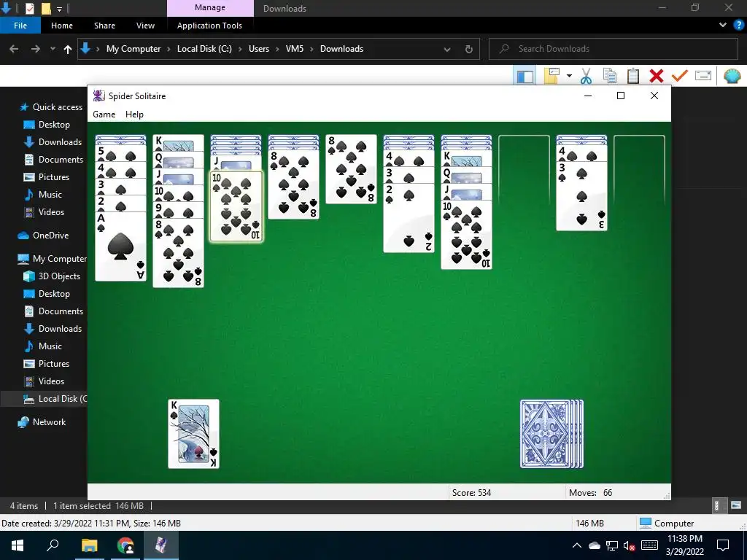Open Chrome from the taskbar

[125, 545]
